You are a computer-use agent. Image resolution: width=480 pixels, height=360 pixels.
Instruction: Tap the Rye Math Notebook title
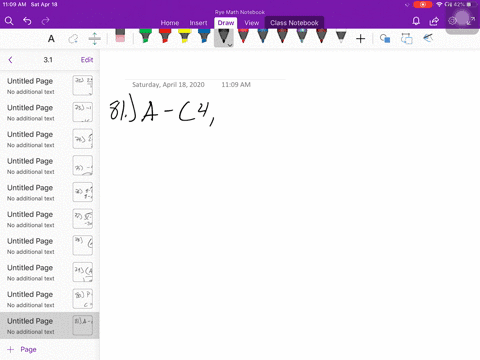[240, 12]
